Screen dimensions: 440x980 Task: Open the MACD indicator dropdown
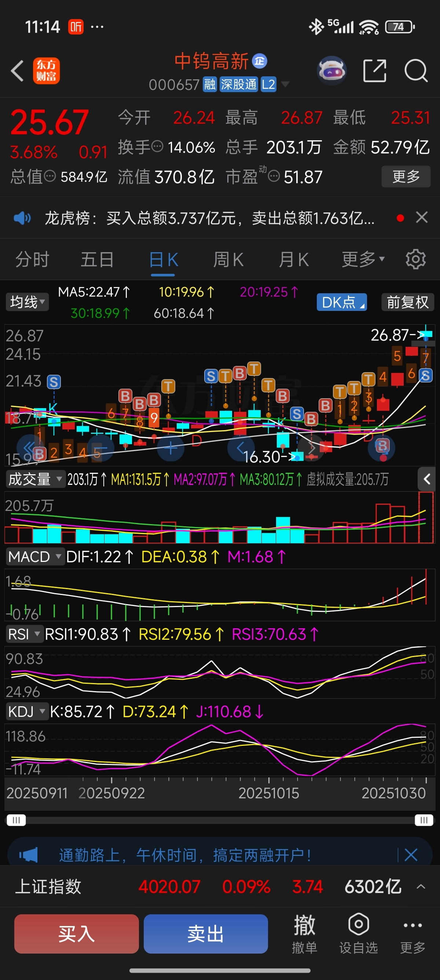pyautogui.click(x=35, y=556)
